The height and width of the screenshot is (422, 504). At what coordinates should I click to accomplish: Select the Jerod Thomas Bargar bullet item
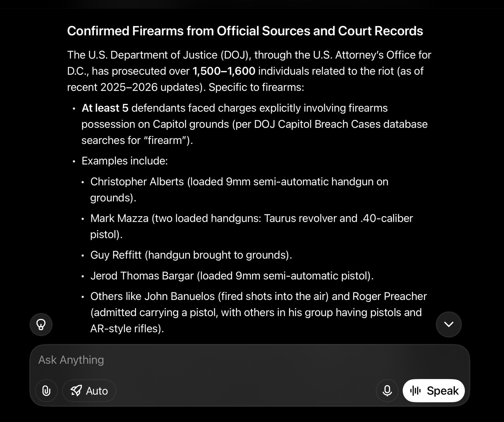pos(232,276)
